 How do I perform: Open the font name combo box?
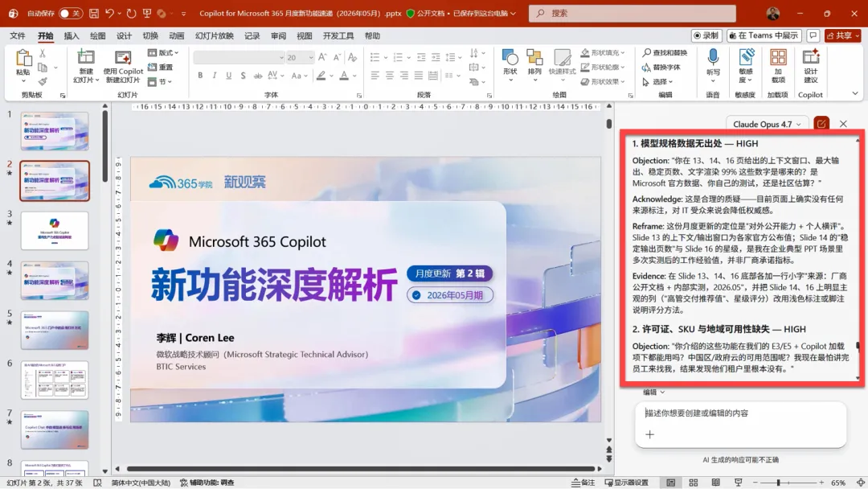[240, 58]
